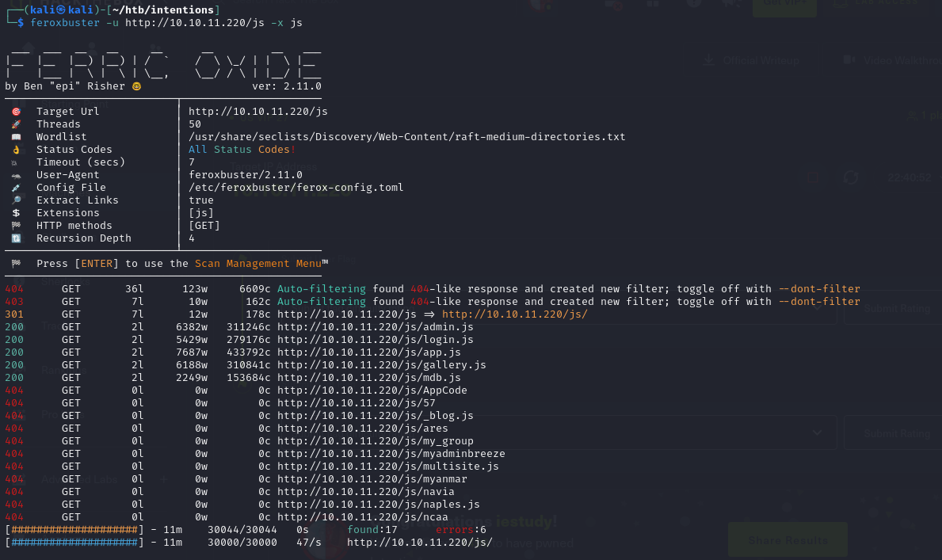The image size is (942, 560).
Task: Click the magnifier emoji beside Extract Links
Action: tap(16, 200)
